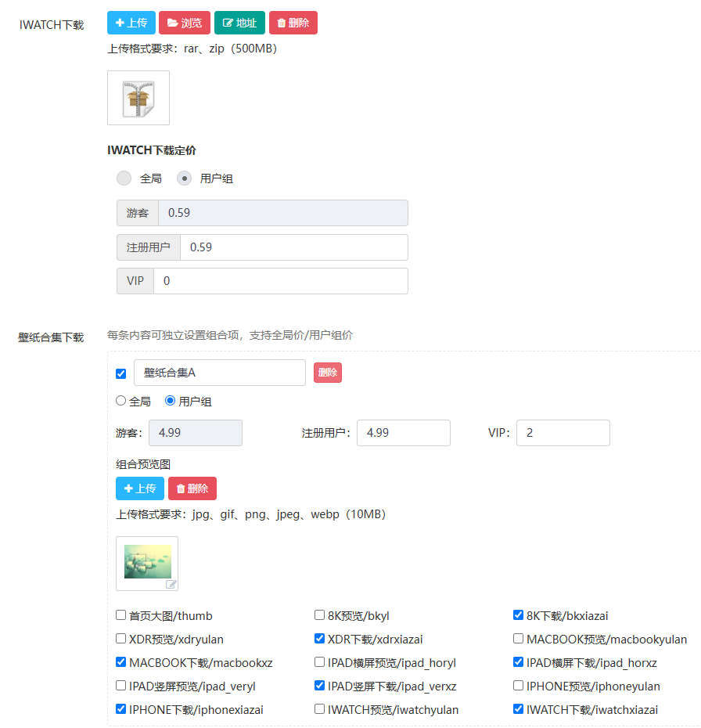Click 删除 button under 组合预览图
This screenshot has height=728, width=701.
(192, 488)
